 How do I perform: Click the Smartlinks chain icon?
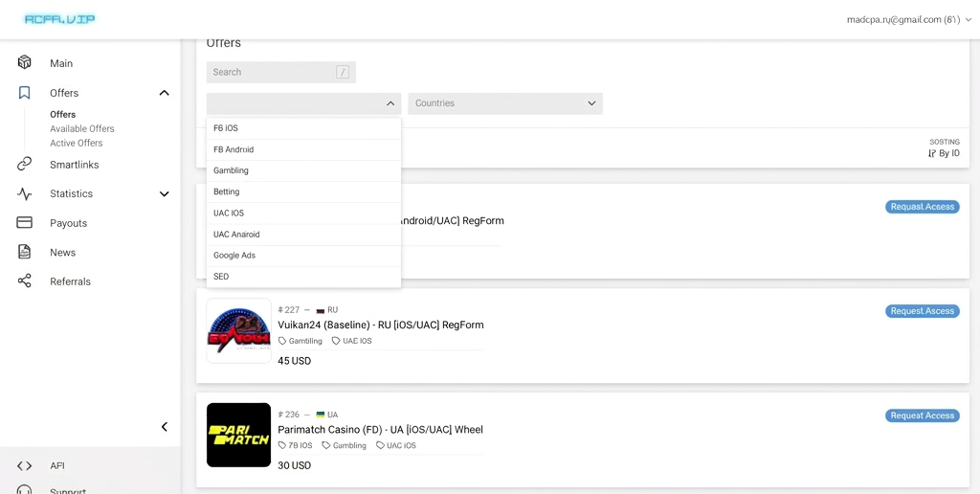24,165
